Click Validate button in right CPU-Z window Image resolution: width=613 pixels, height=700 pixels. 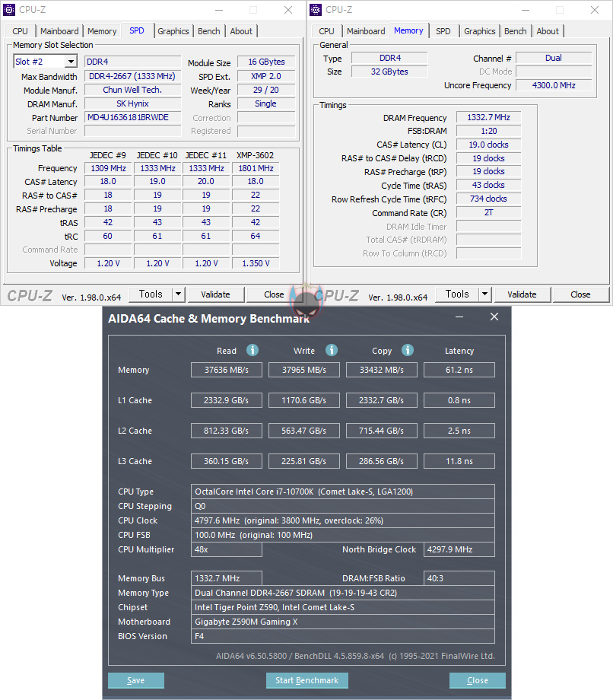[522, 294]
